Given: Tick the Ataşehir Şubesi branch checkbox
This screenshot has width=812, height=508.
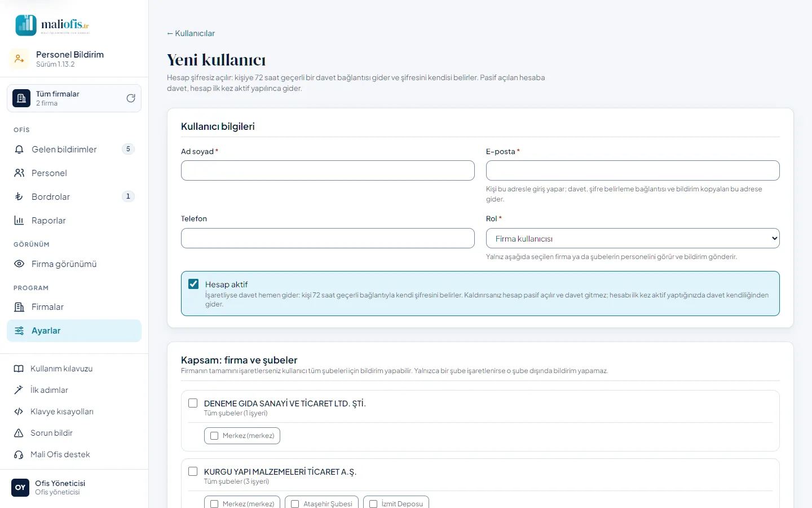Looking at the screenshot, I should click(295, 504).
